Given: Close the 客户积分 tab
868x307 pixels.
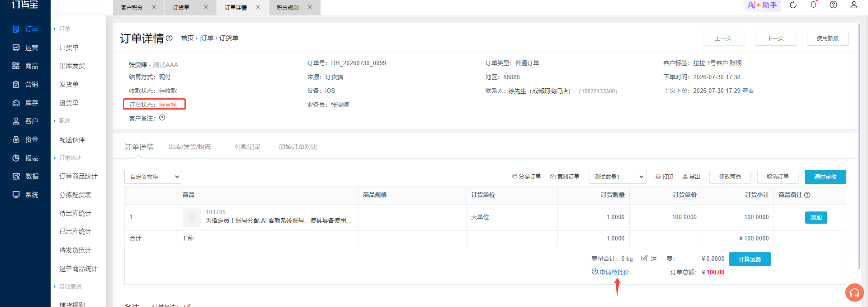Looking at the screenshot, I should pyautogui.click(x=154, y=7).
